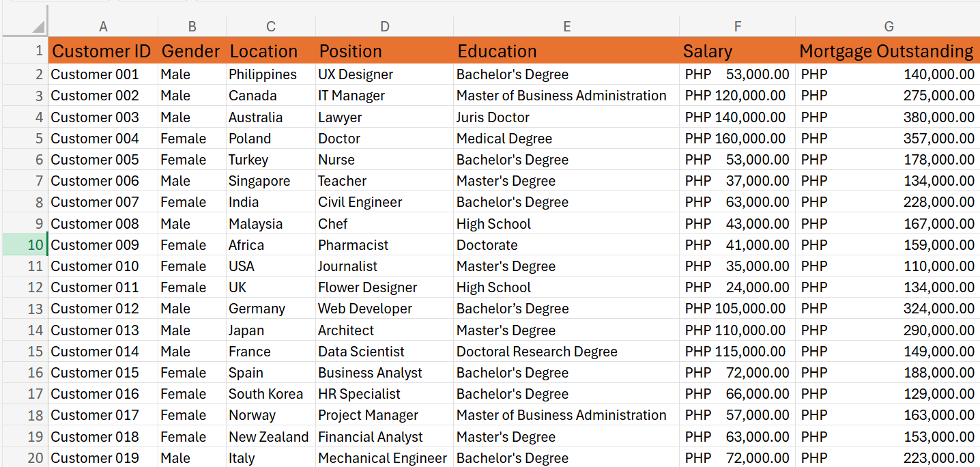Select column D header

pos(384,27)
